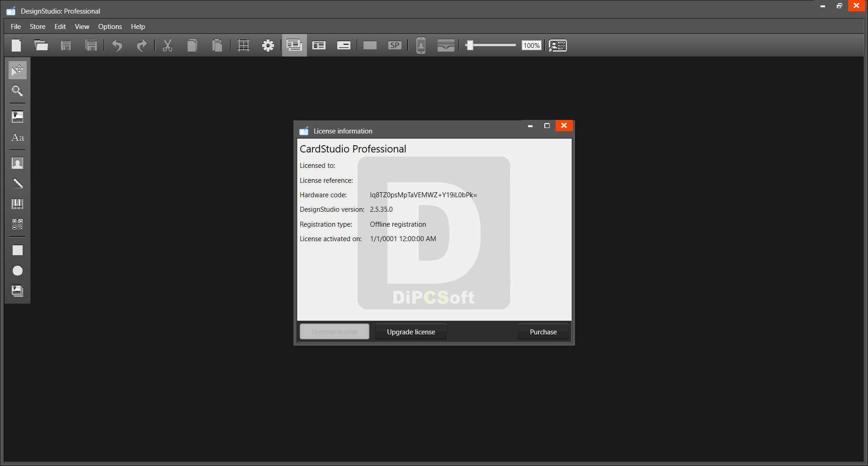The width and height of the screenshot is (868, 466).
Task: Click the '1/1/0001 12:00:00 AM' activation date
Action: pyautogui.click(x=403, y=239)
